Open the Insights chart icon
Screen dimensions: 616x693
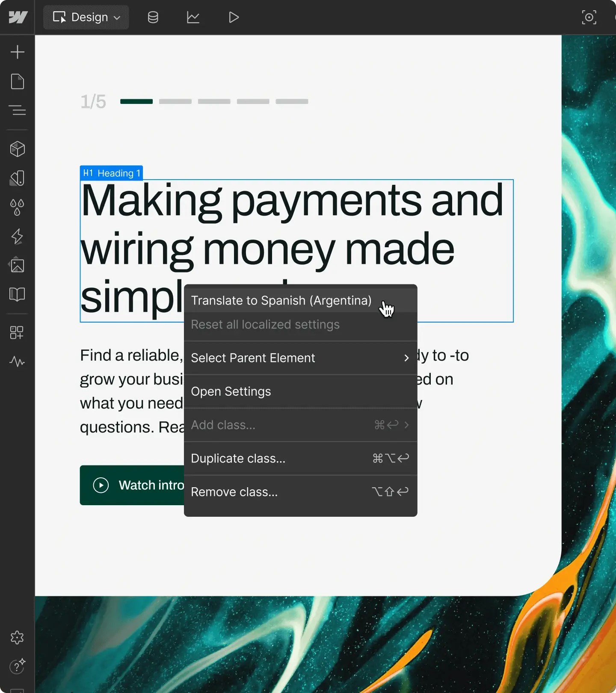tap(193, 18)
